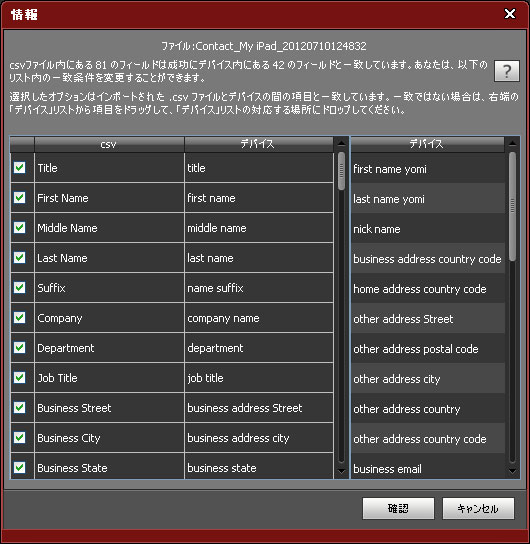Click the csv column header
530x544 pixels.
(x=109, y=144)
